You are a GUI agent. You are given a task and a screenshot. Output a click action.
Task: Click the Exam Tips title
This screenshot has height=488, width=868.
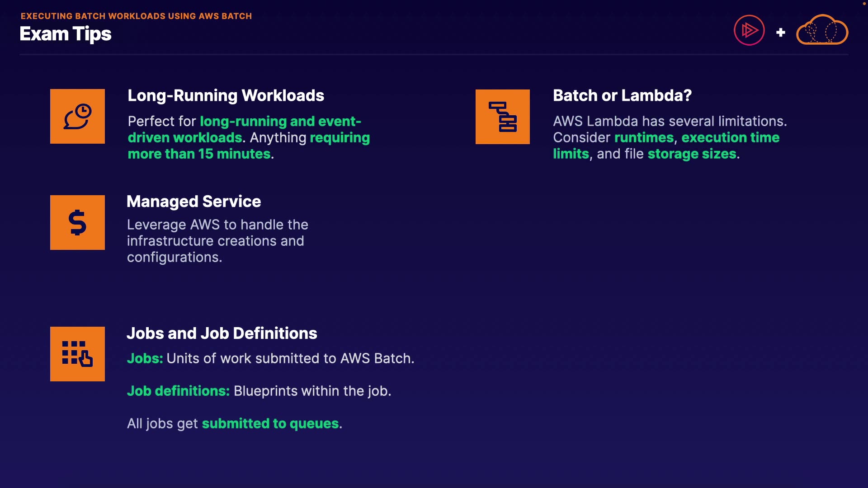66,34
